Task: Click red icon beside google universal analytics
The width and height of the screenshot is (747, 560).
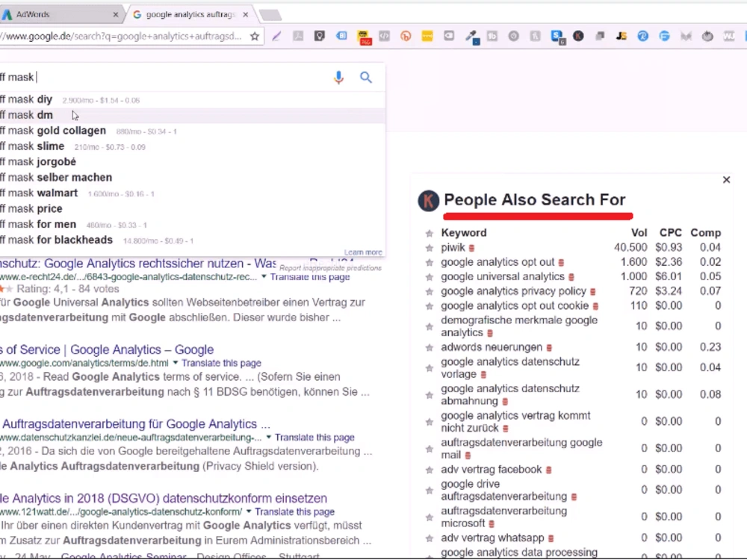Action: click(x=571, y=277)
